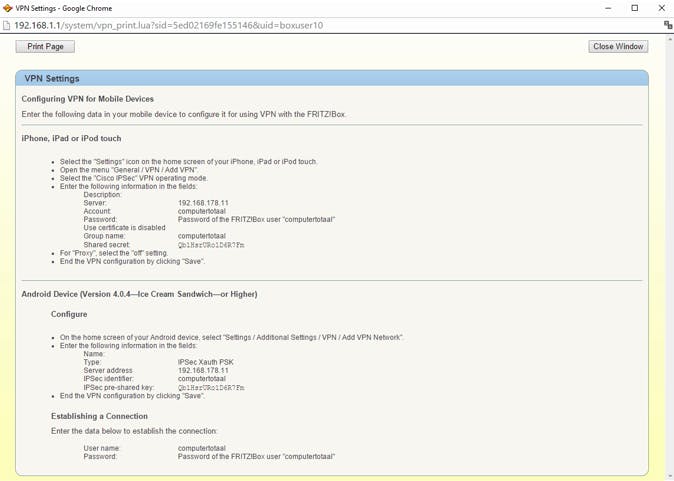Click the Shared secret key value
Viewport: 674px width, 481px height.
(x=211, y=245)
